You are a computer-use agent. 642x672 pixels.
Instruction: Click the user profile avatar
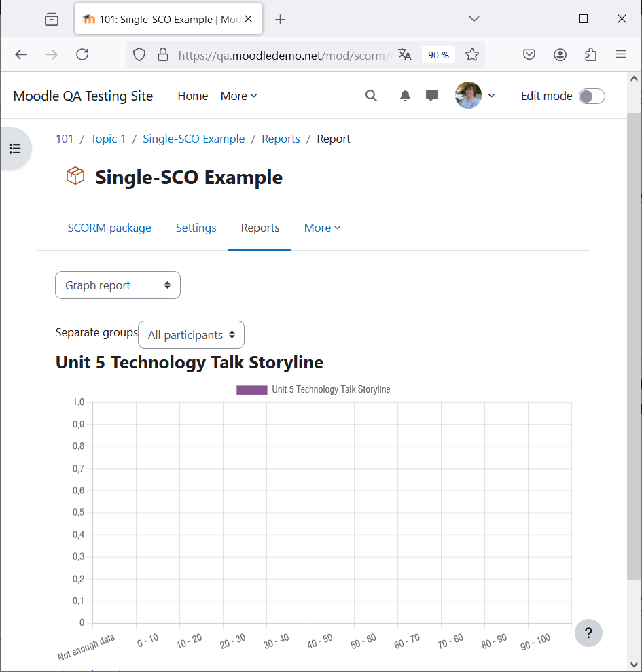pos(468,95)
